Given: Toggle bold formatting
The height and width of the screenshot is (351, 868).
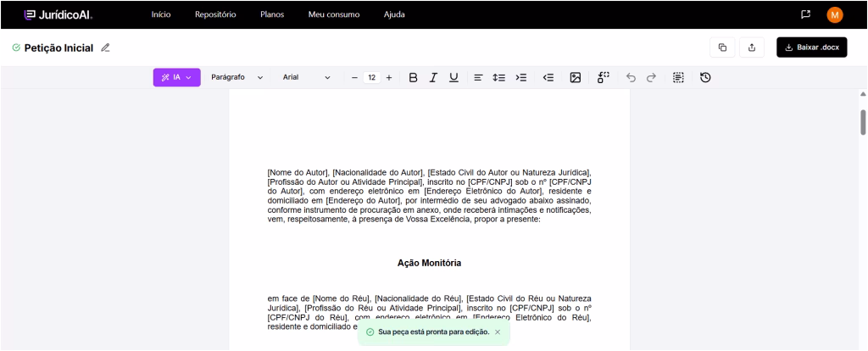Looking at the screenshot, I should click(x=413, y=77).
